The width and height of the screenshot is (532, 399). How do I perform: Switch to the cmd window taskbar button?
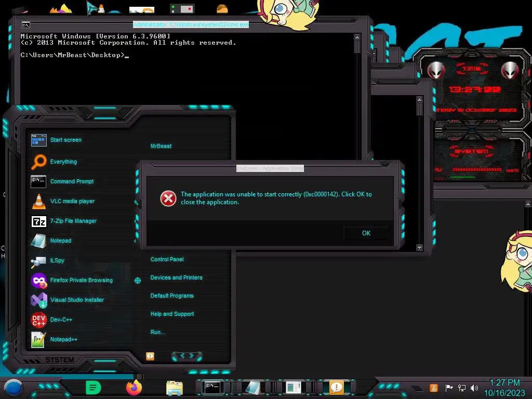[212, 387]
